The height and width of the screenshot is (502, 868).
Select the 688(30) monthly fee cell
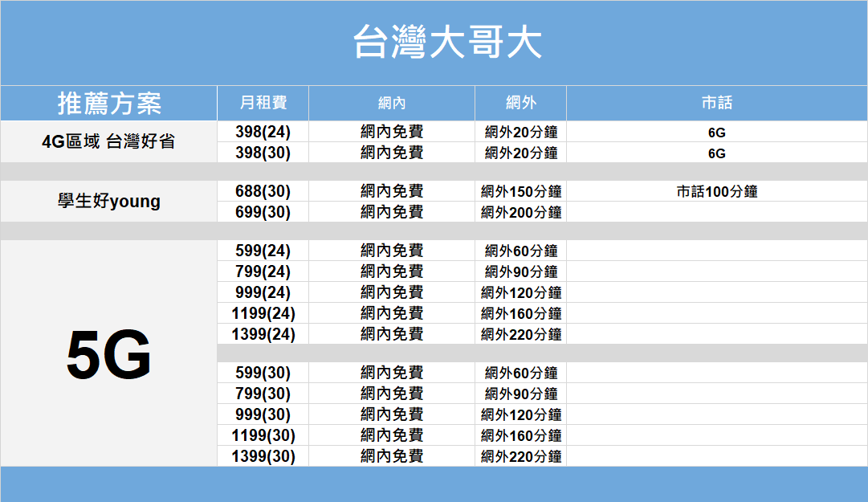click(263, 191)
